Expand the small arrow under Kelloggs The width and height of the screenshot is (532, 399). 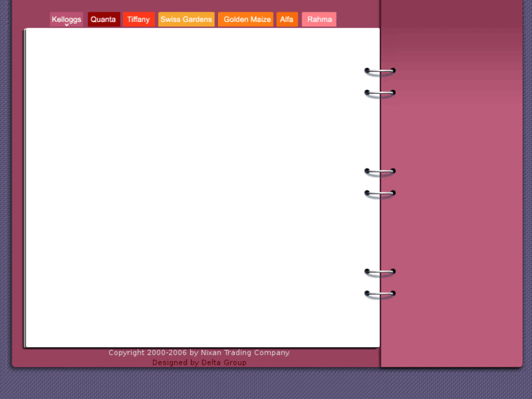[67, 25]
